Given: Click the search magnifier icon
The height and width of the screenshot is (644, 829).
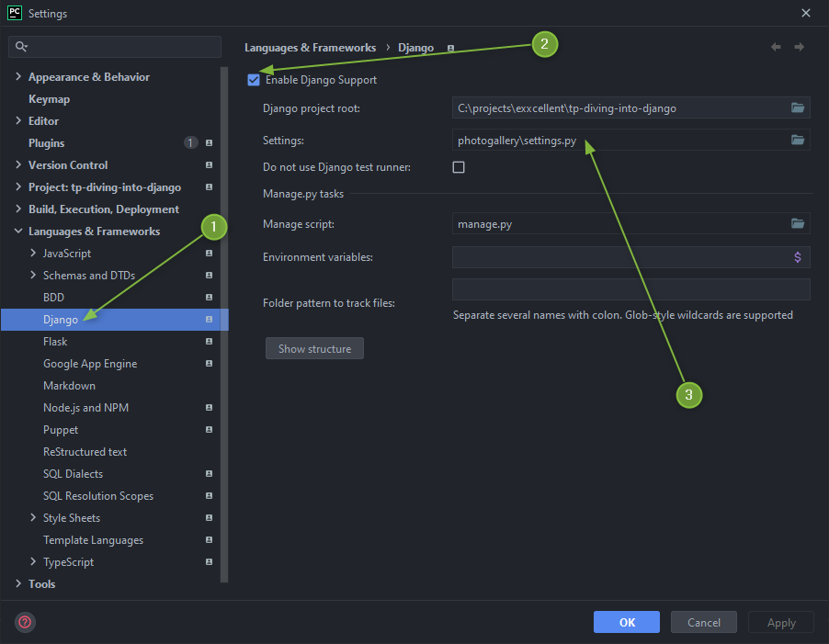Looking at the screenshot, I should tap(22, 47).
